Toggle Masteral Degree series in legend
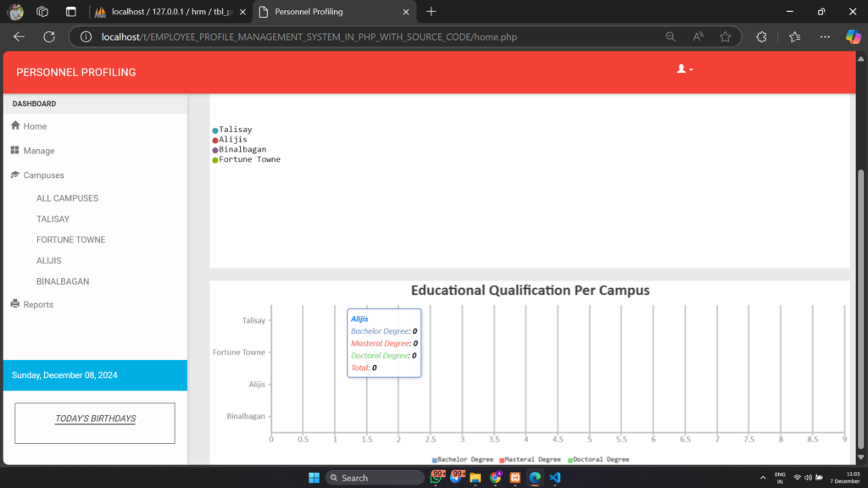Viewport: 868px width, 488px height. pos(531,460)
